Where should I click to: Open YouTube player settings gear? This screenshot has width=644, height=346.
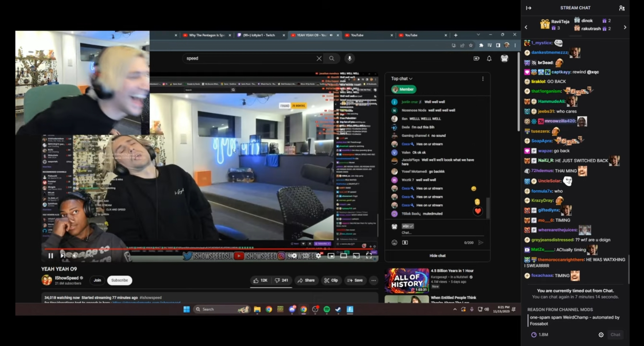point(318,256)
